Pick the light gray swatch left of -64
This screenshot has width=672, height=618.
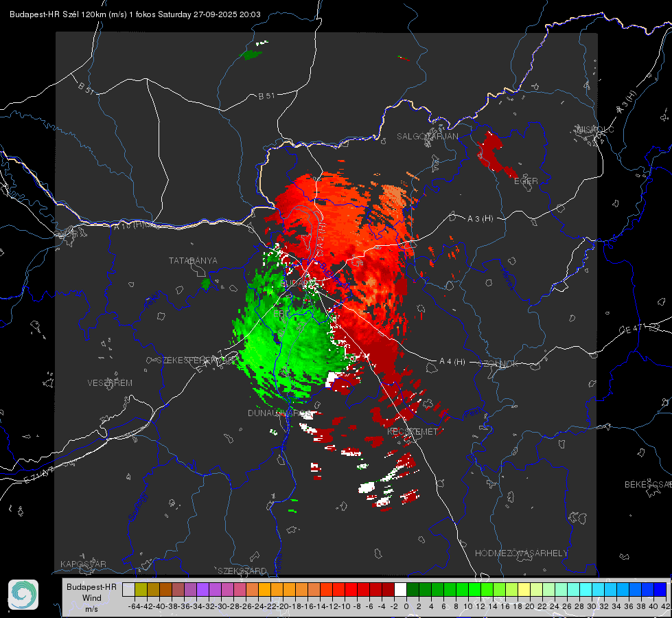pyautogui.click(x=128, y=590)
